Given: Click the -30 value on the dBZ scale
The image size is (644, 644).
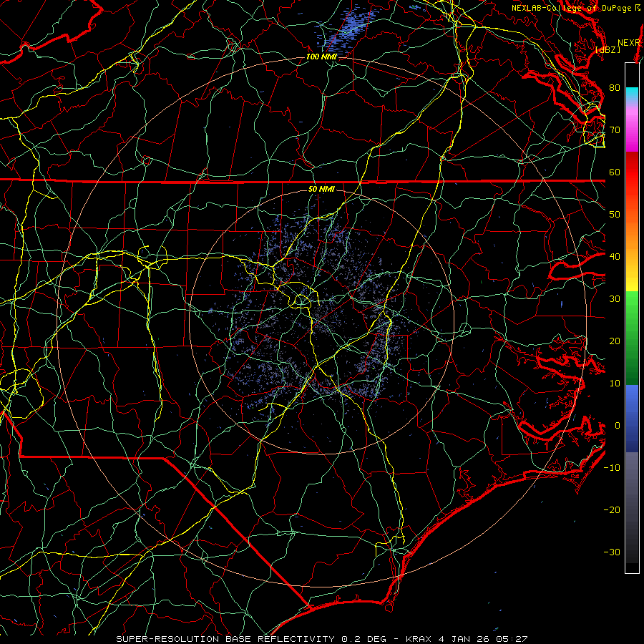Looking at the screenshot, I should coord(612,552).
